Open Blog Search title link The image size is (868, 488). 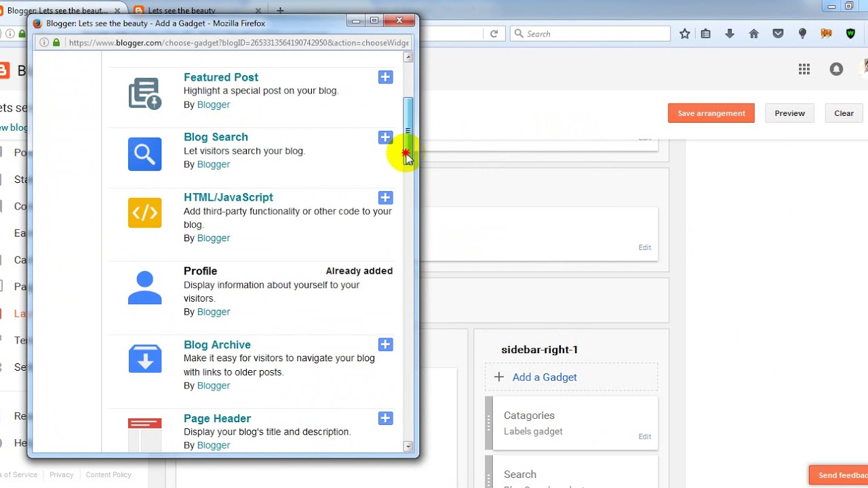[x=216, y=137]
